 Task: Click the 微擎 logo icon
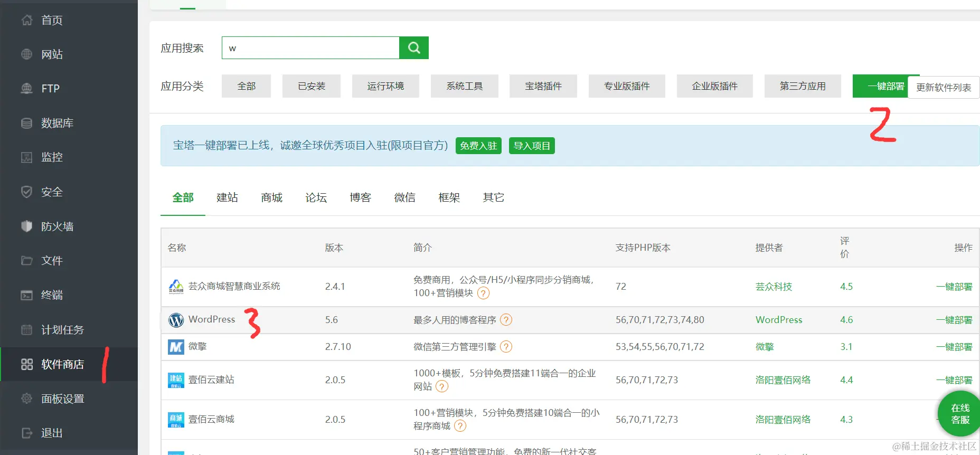(x=176, y=347)
